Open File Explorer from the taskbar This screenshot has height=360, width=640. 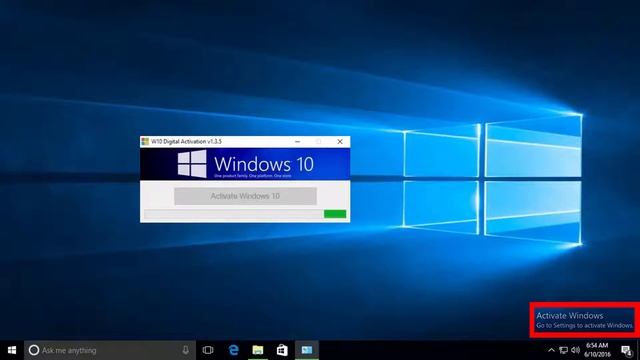coord(258,350)
